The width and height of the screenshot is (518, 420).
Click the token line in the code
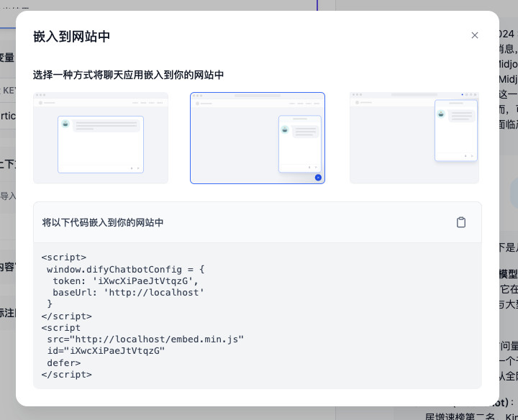(x=125, y=281)
